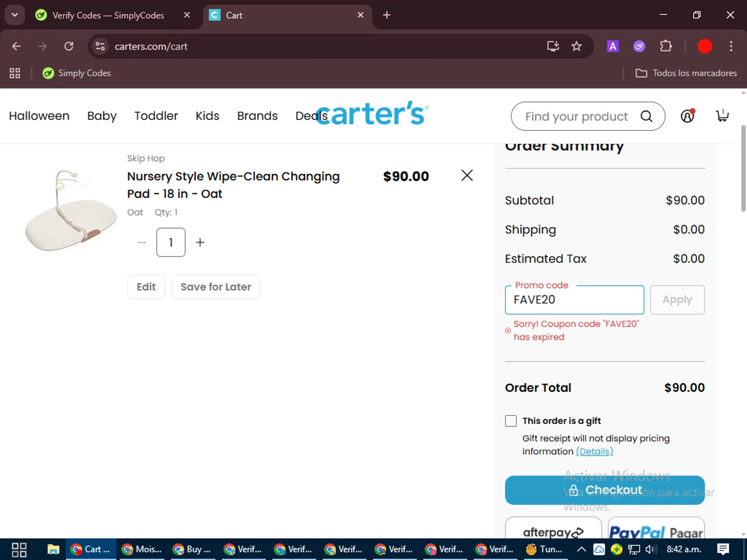Bookmark this page with star icon
Image resolution: width=747 pixels, height=560 pixels.
pos(577,46)
